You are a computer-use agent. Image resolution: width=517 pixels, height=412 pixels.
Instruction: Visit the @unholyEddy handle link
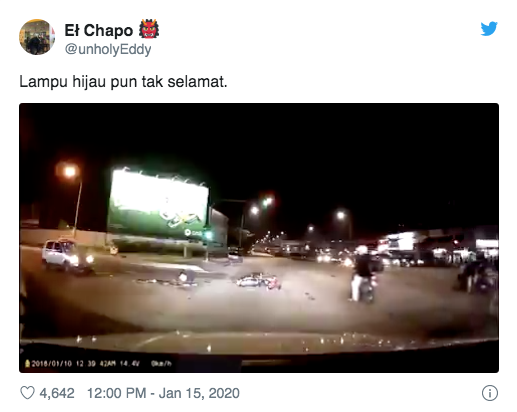tap(108, 49)
